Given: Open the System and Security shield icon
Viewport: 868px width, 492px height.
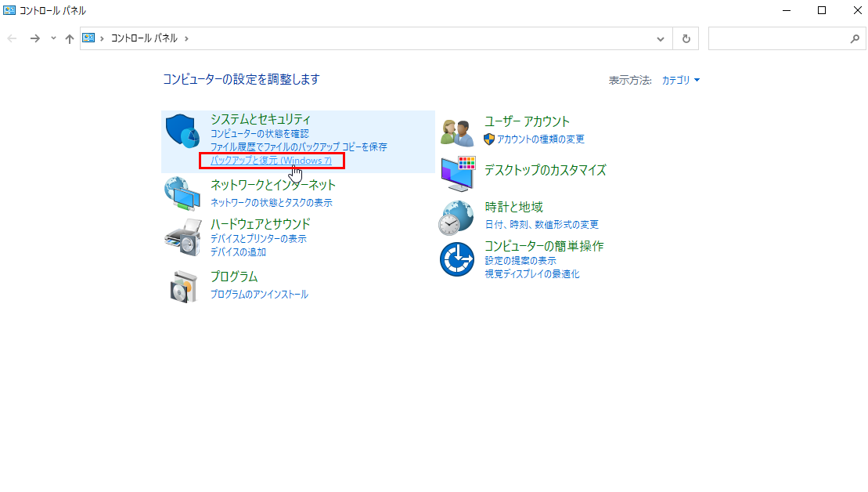Looking at the screenshot, I should [182, 131].
